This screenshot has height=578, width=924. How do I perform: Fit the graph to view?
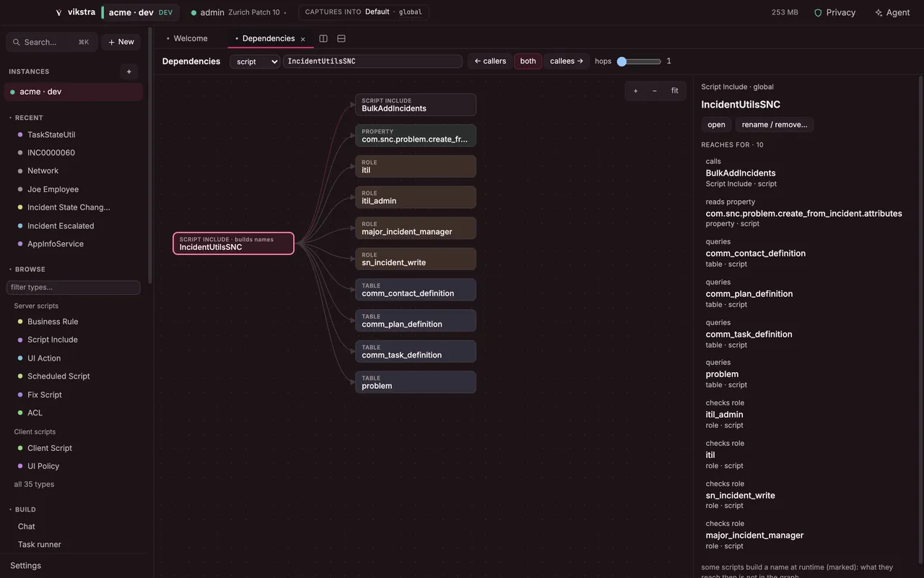click(674, 91)
